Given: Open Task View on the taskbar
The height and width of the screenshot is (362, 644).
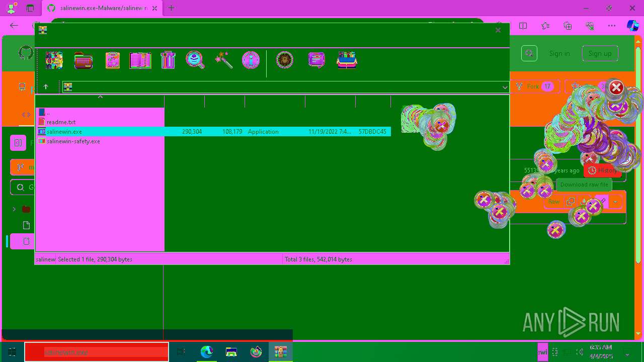Looking at the screenshot, I should click(181, 352).
